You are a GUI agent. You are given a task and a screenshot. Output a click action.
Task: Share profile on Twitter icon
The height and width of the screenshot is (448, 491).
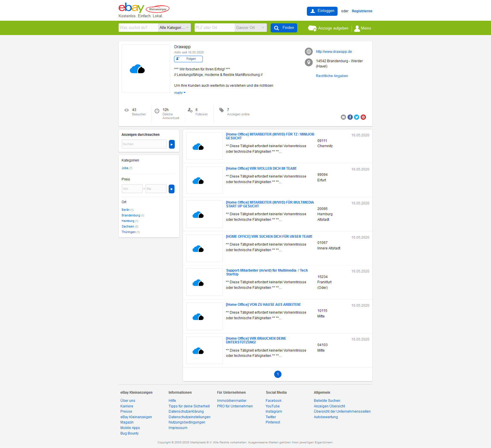(357, 117)
